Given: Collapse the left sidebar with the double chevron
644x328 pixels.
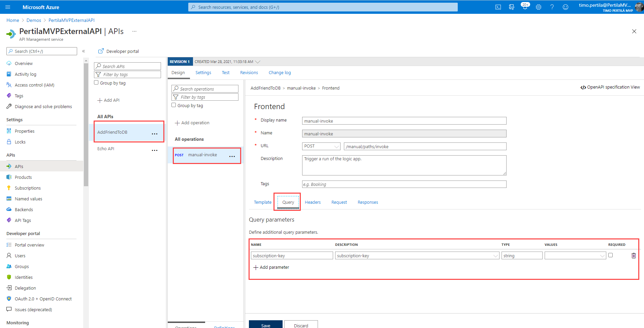Looking at the screenshot, I should [x=84, y=51].
